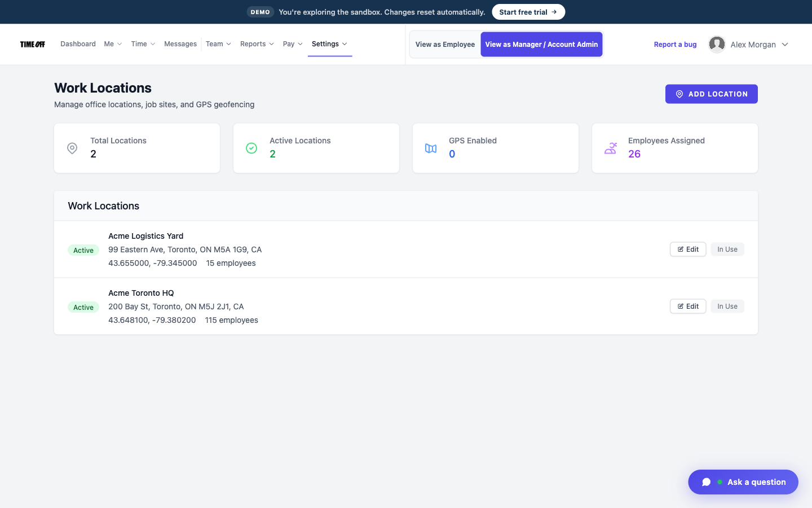Open the Alex Morgan account chevron
Screen dimensions: 812x508
[785, 45]
